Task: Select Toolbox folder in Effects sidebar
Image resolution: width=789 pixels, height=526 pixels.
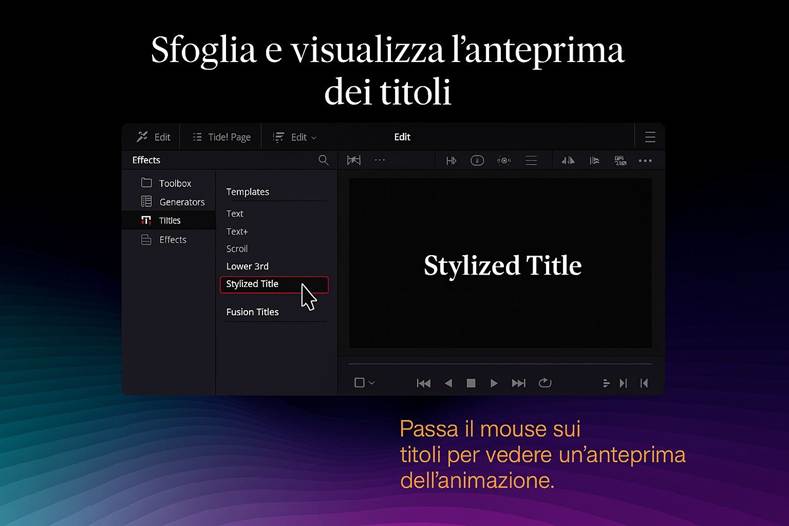Action: [x=169, y=183]
